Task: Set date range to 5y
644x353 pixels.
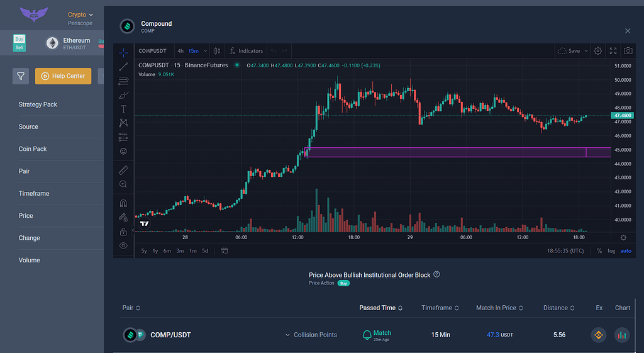Action: (144, 250)
